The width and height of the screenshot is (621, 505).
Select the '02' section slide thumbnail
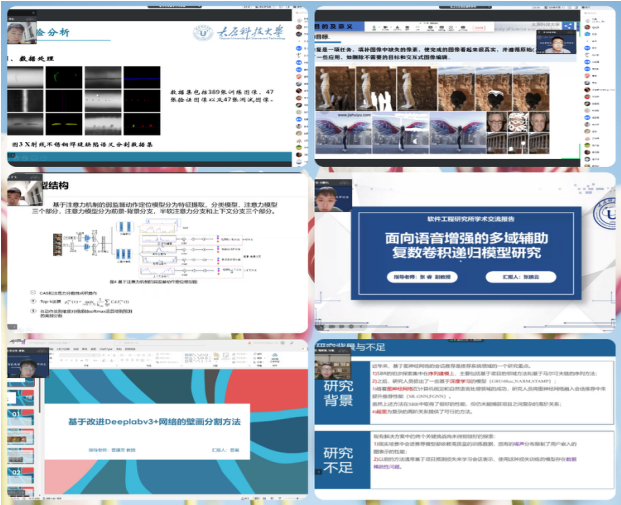tap(21, 475)
